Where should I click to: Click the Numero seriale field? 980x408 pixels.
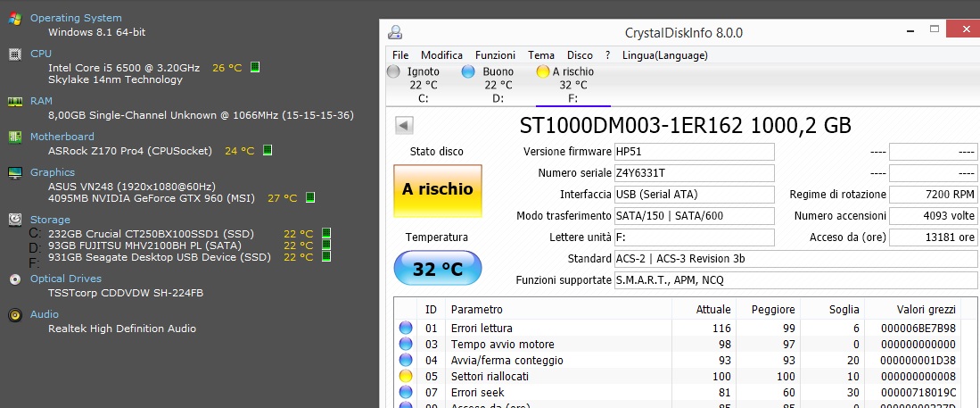pyautogui.click(x=694, y=173)
